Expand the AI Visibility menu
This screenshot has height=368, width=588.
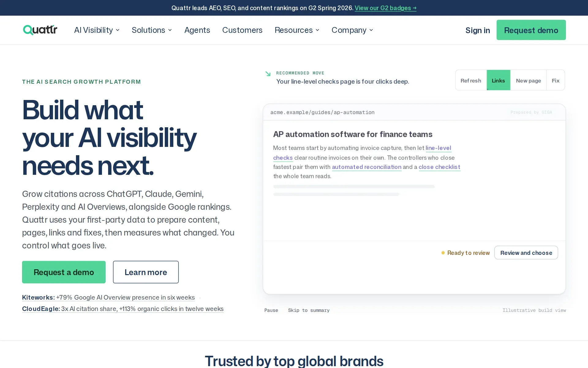[x=97, y=30]
